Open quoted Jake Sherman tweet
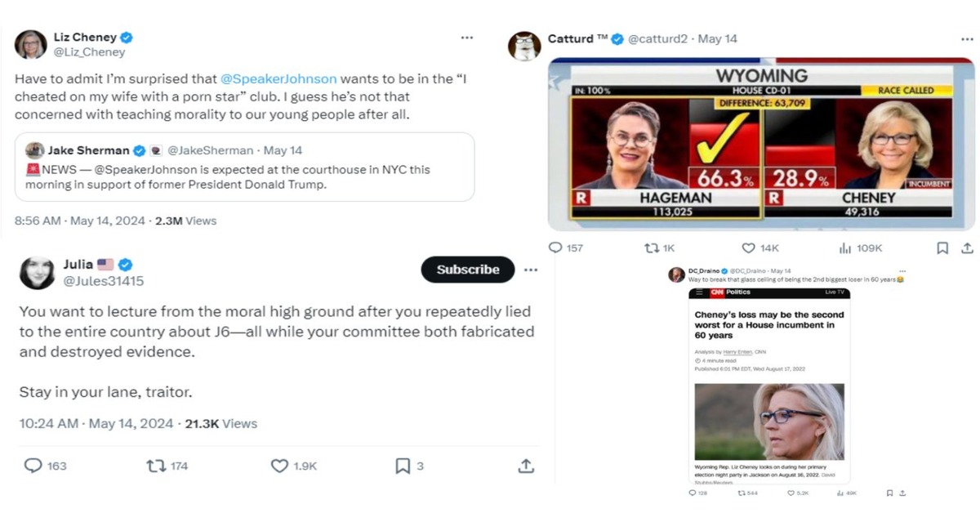 click(x=244, y=167)
